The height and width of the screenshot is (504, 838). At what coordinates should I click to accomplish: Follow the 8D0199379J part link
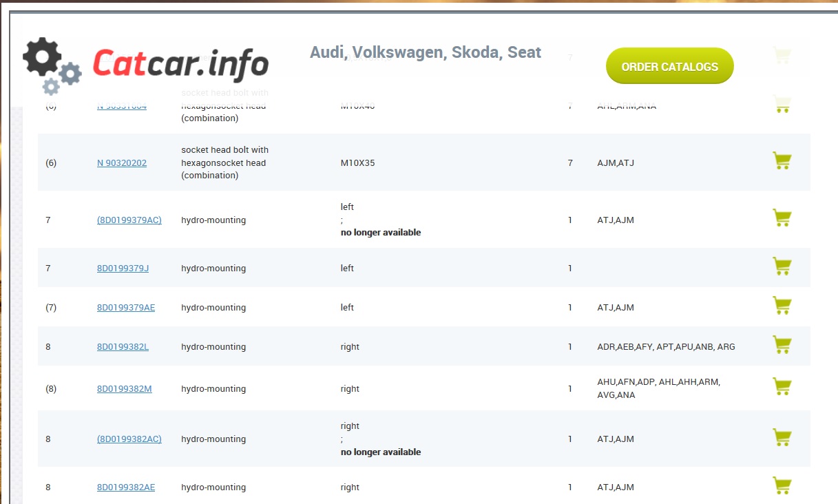coord(123,269)
